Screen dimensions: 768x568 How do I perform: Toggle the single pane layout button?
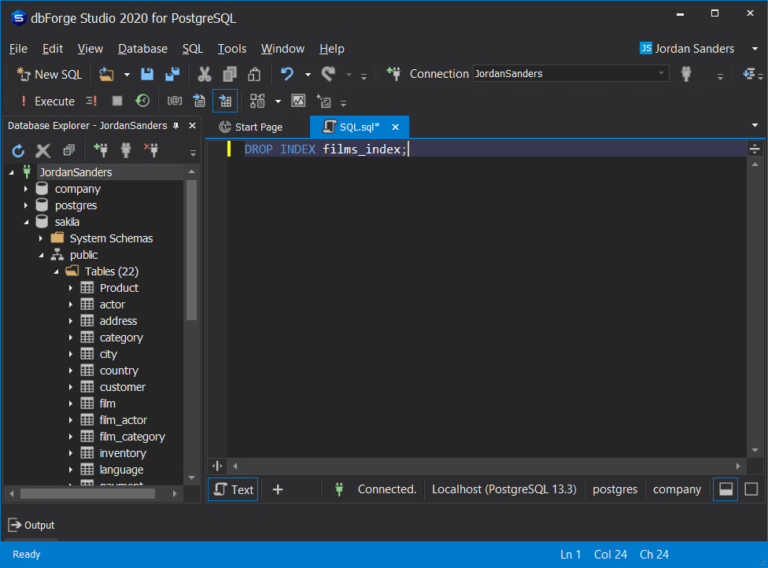751,489
